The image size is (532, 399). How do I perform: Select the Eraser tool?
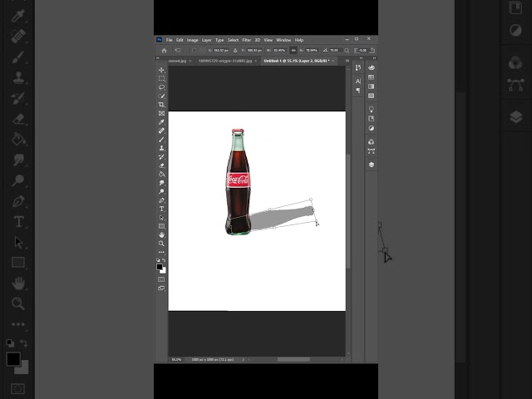coord(161,165)
